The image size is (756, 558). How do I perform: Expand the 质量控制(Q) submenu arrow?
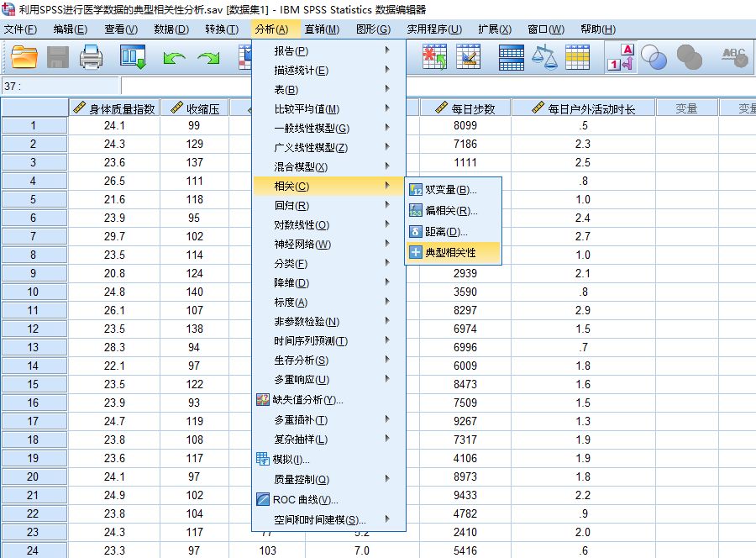point(387,478)
